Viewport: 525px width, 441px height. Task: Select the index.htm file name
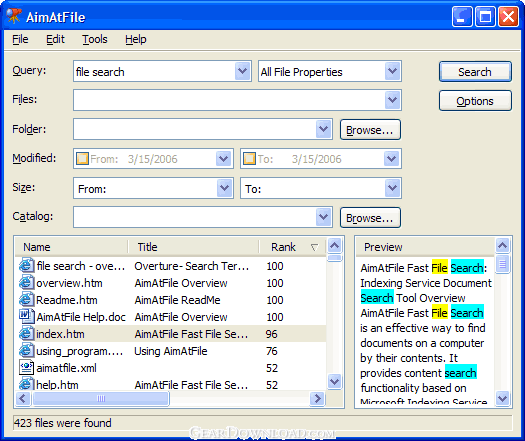tap(60, 334)
